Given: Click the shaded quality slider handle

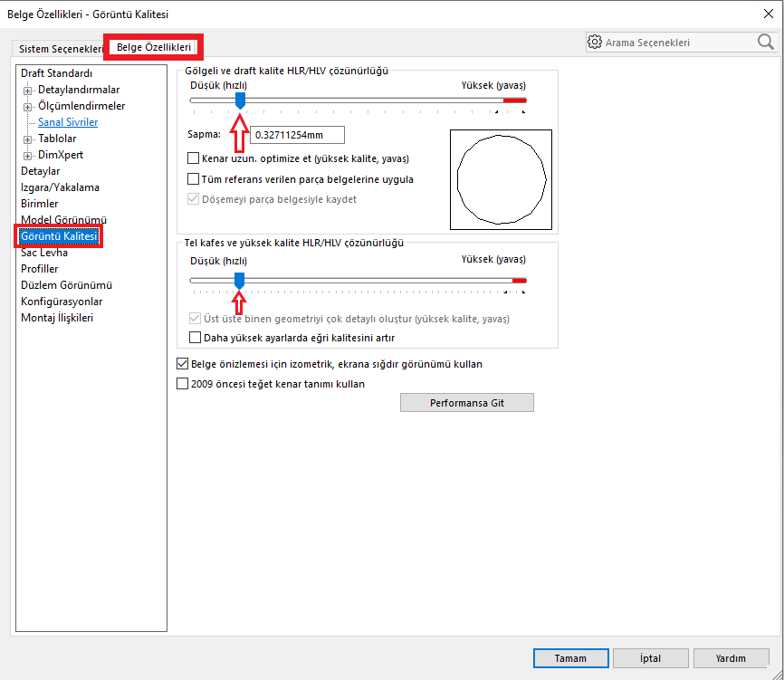Looking at the screenshot, I should coord(239,101).
